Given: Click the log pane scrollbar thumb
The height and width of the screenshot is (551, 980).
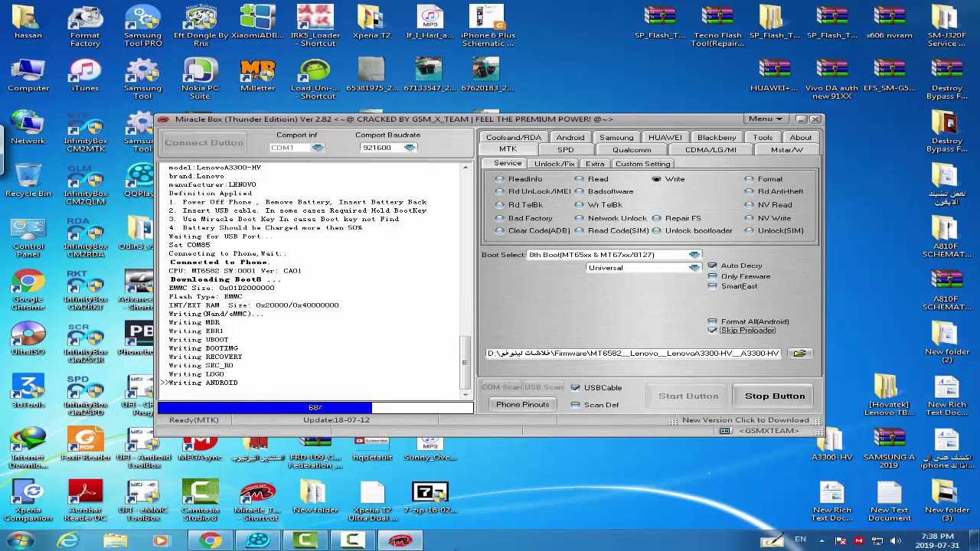Looking at the screenshot, I should click(465, 361).
